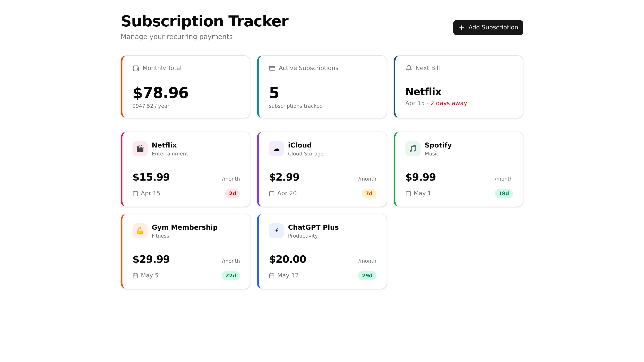Click the Add Subscription button
This screenshot has width=644, height=362.
click(488, 27)
